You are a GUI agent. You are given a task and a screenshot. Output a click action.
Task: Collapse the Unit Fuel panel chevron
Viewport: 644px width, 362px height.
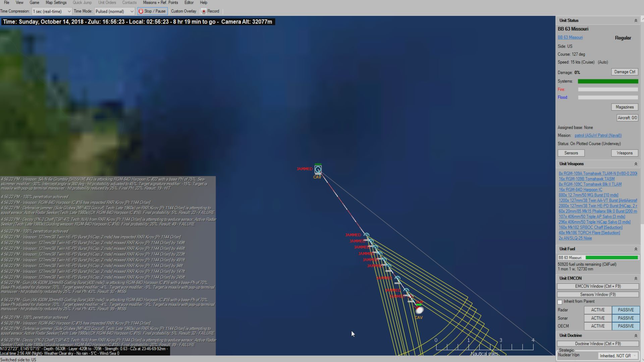coord(635,249)
